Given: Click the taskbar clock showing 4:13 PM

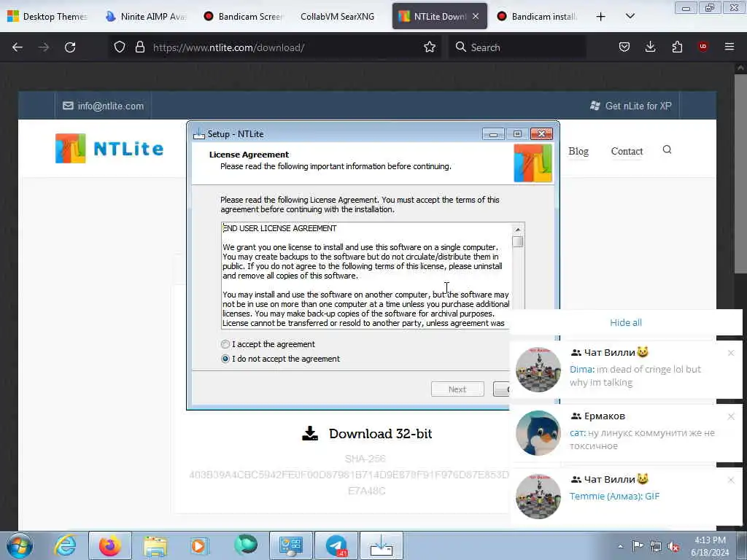Looking at the screenshot, I should click(710, 546).
